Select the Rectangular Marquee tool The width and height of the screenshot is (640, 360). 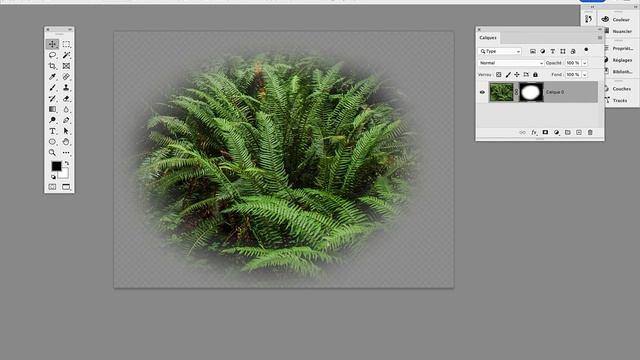point(66,44)
